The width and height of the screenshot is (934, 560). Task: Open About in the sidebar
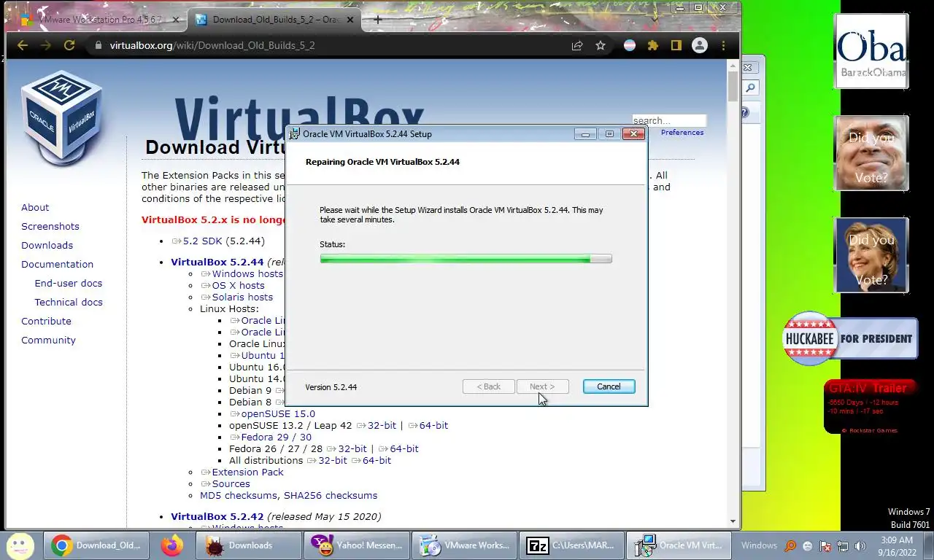pyautogui.click(x=35, y=208)
